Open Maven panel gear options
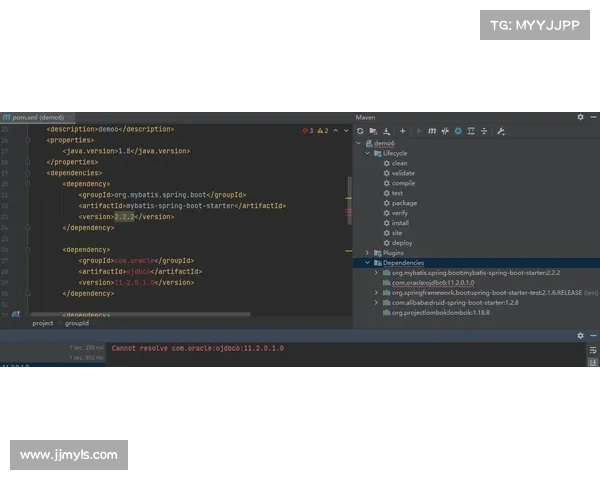Screen dimensions: 600x480 [x=580, y=117]
